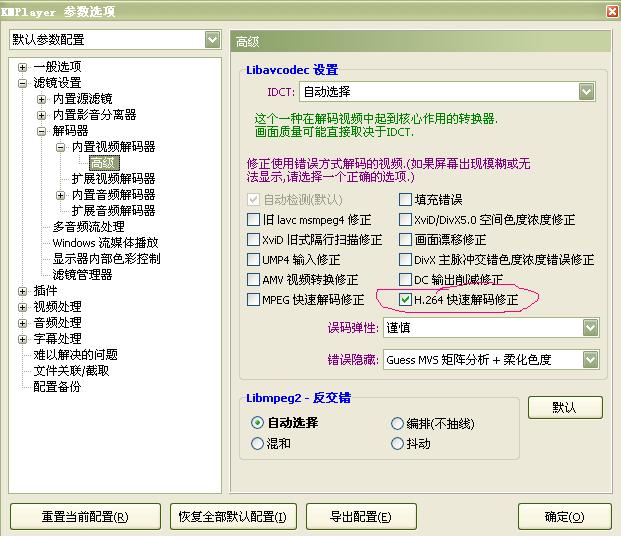
Task: Expand the 音频处理 tree node
Action: point(23,323)
